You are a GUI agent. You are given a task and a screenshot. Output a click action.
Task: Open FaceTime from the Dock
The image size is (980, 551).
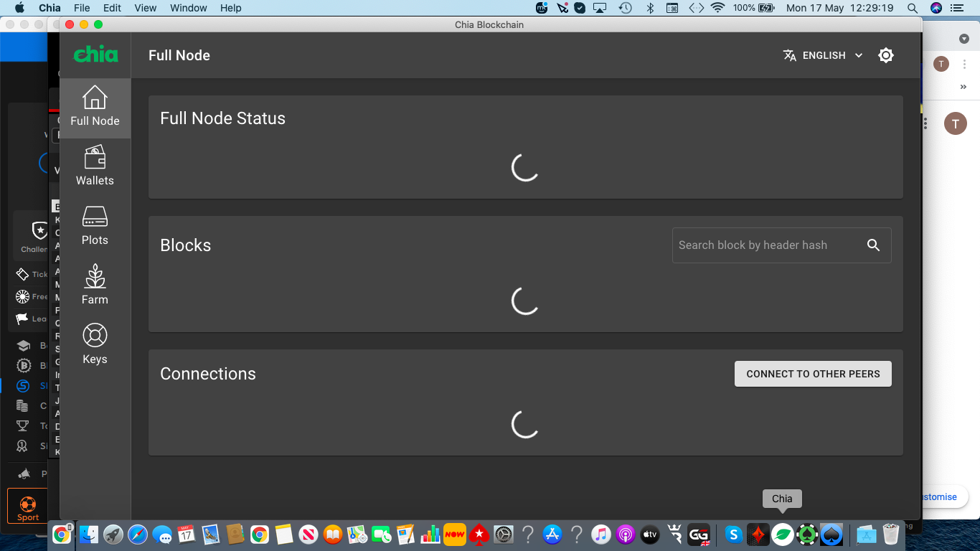coord(382,534)
